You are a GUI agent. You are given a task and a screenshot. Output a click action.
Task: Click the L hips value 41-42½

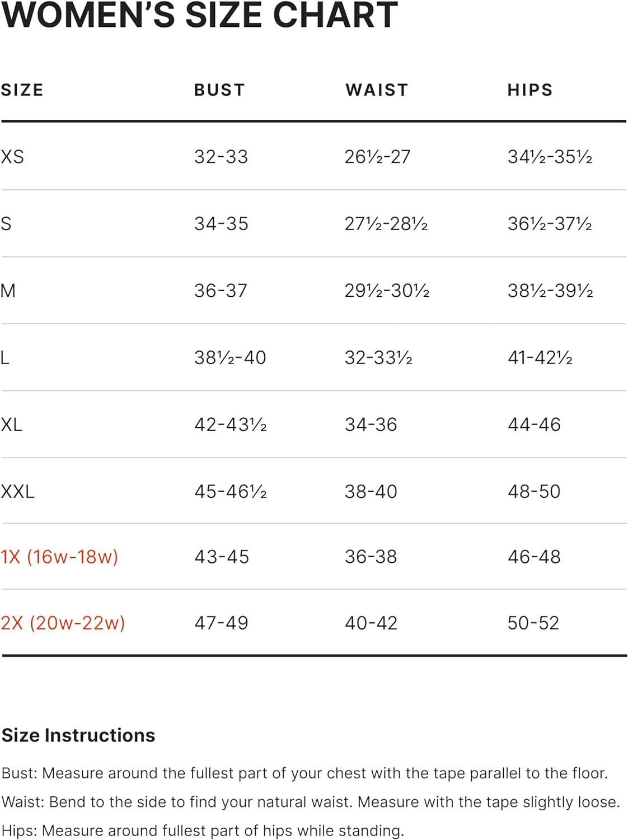point(540,357)
